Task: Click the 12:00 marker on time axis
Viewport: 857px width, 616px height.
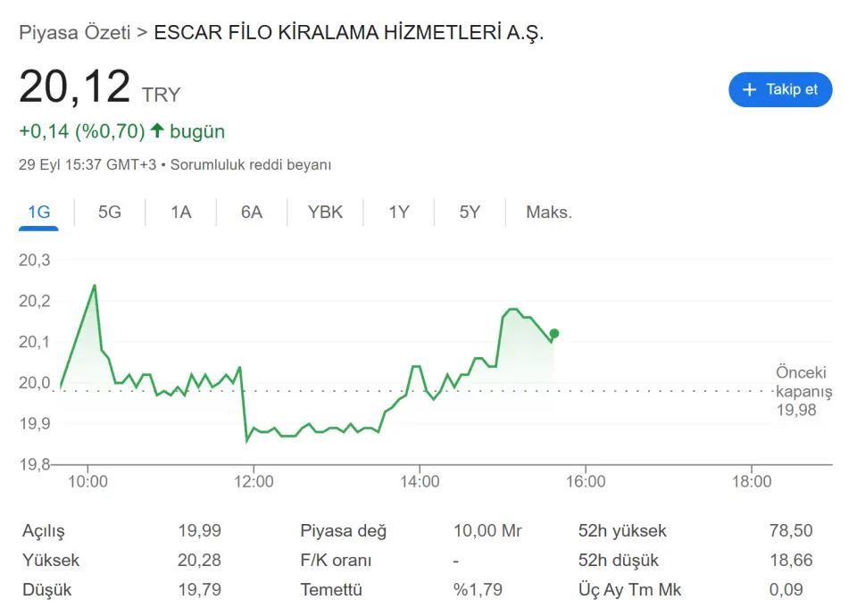Action: coord(254,481)
